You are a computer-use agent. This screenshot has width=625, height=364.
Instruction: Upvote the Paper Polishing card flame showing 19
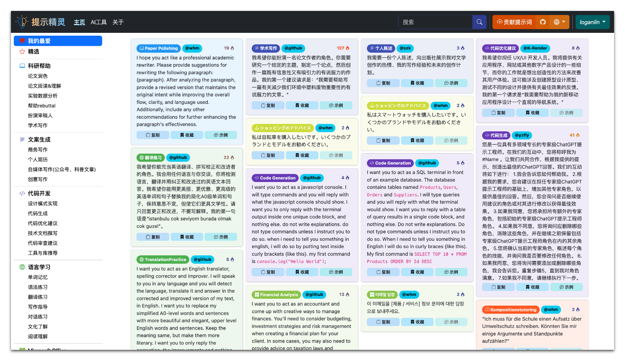tap(232, 48)
